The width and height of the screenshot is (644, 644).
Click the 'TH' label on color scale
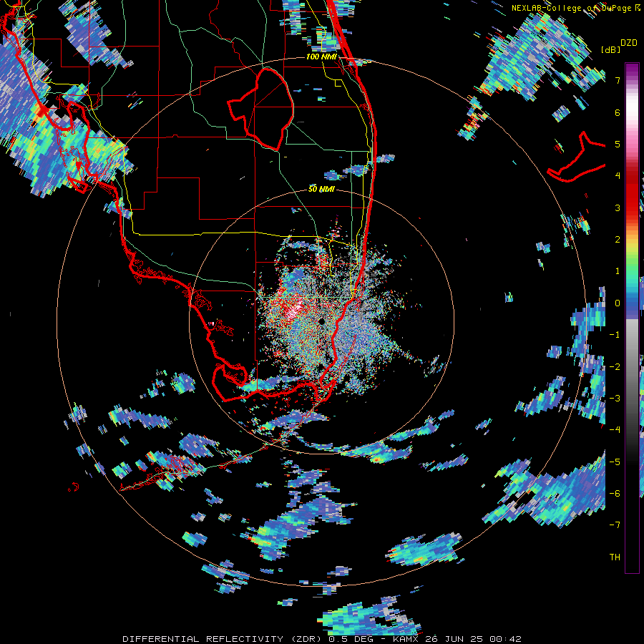(615, 557)
